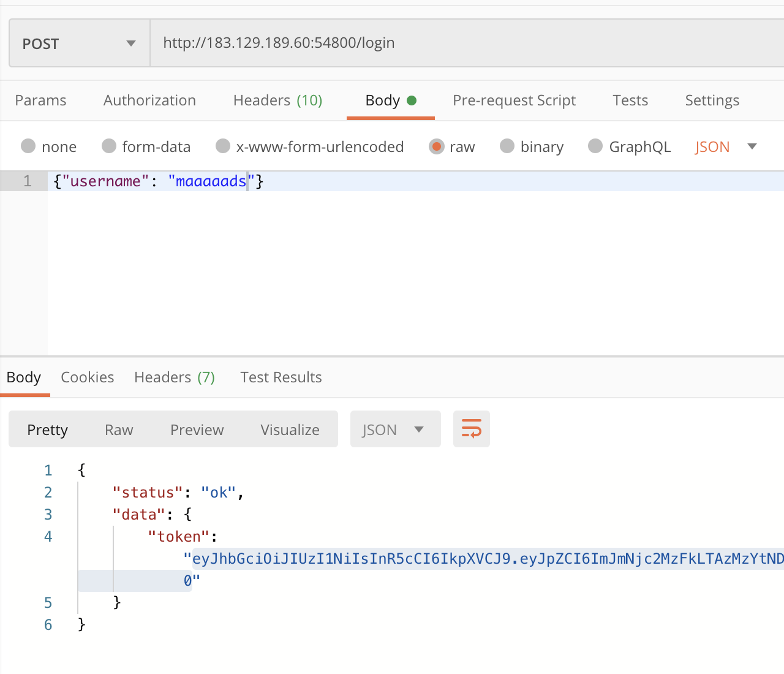
Task: Open the request Settings tab
Action: pos(712,100)
